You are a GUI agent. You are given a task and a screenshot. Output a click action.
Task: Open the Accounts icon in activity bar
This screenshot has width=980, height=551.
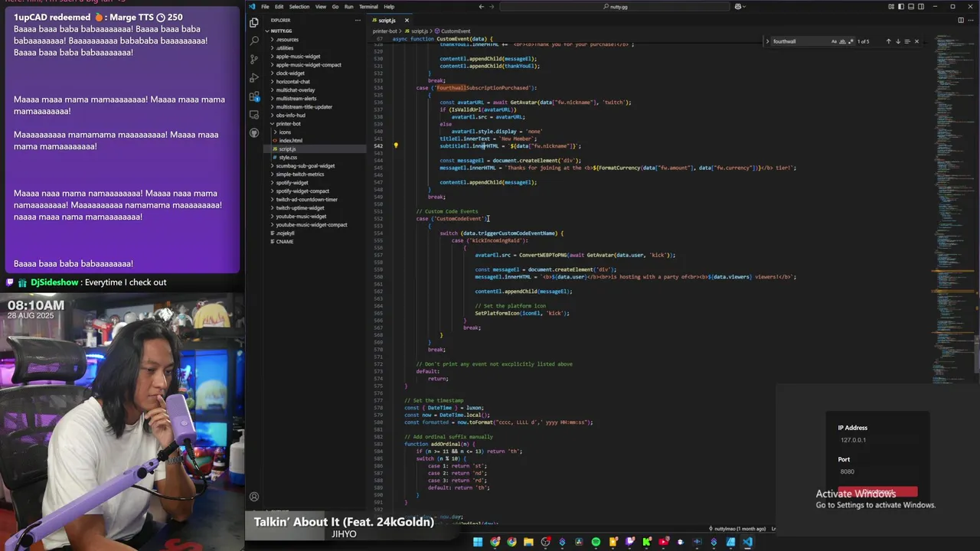pos(254,497)
